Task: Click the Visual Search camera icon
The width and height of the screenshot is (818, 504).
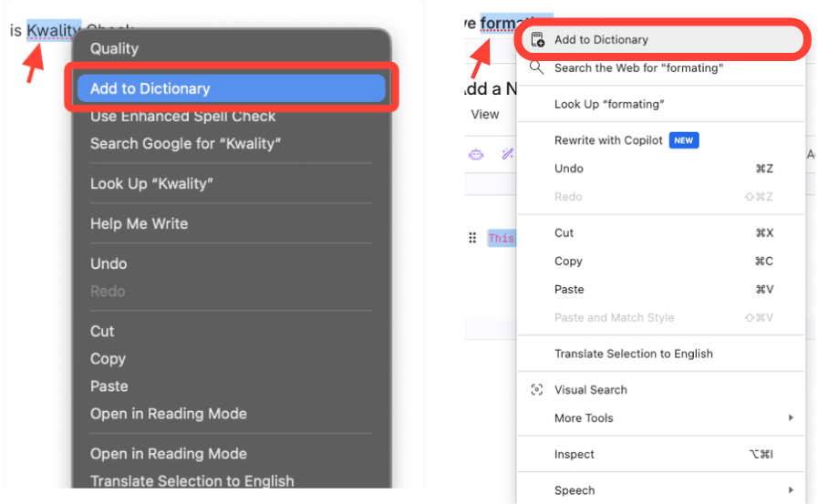Action: [537, 390]
